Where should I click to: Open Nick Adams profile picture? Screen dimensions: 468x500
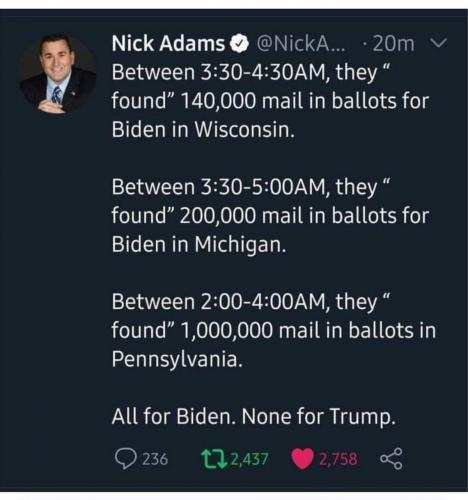point(57,74)
